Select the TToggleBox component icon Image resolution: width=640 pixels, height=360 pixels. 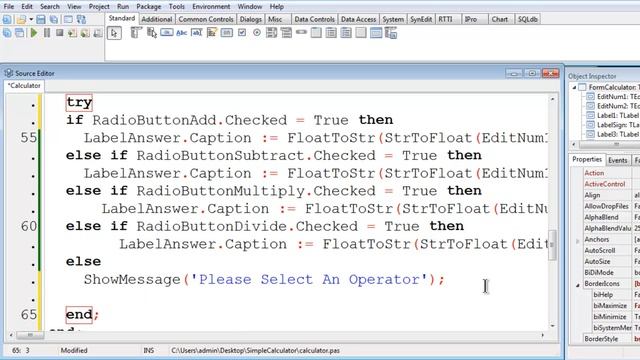pyautogui.click(x=227, y=32)
